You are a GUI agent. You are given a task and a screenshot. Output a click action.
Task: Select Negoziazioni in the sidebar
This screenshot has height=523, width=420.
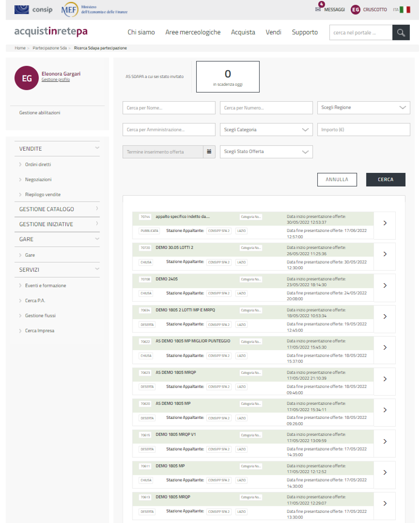click(x=38, y=179)
